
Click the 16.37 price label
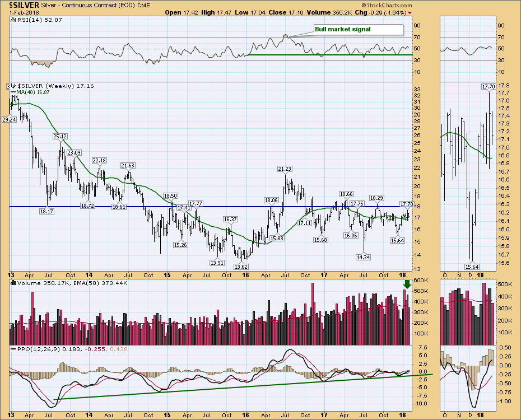[x=230, y=220]
